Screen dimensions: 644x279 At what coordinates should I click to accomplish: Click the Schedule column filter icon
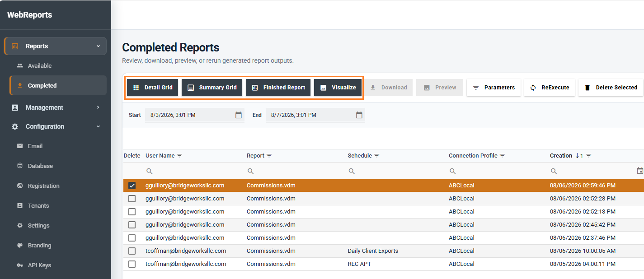[376, 156]
